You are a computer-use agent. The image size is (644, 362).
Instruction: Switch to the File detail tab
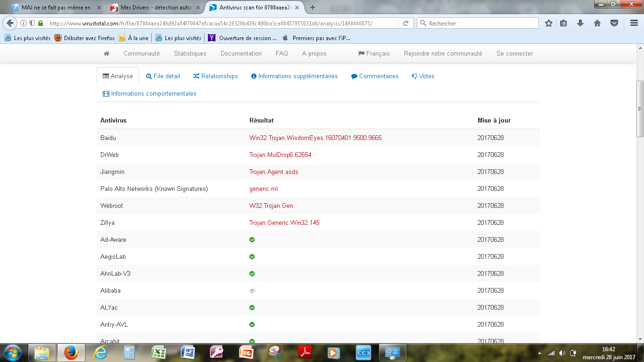163,76
